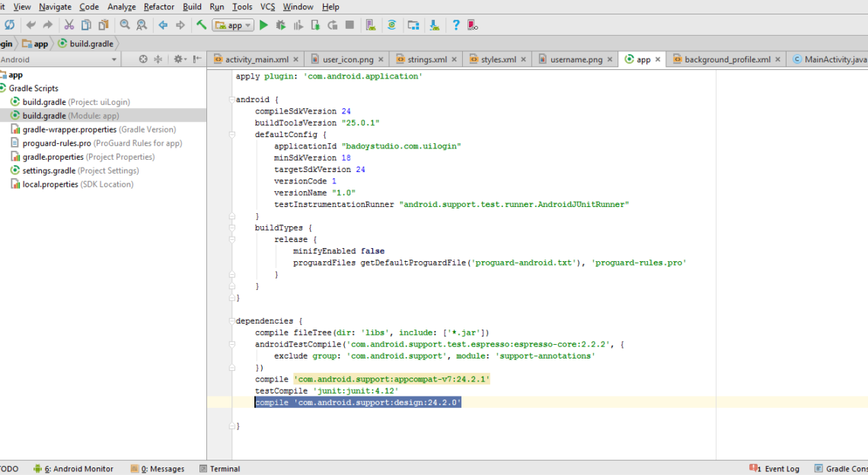Close the activity_main.xml tab
The height and width of the screenshot is (475, 868).
(x=295, y=59)
